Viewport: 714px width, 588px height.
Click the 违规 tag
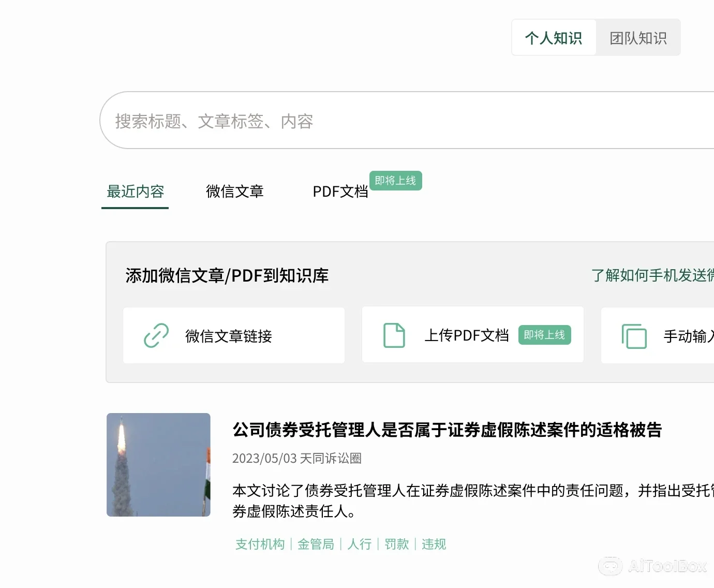click(x=434, y=544)
